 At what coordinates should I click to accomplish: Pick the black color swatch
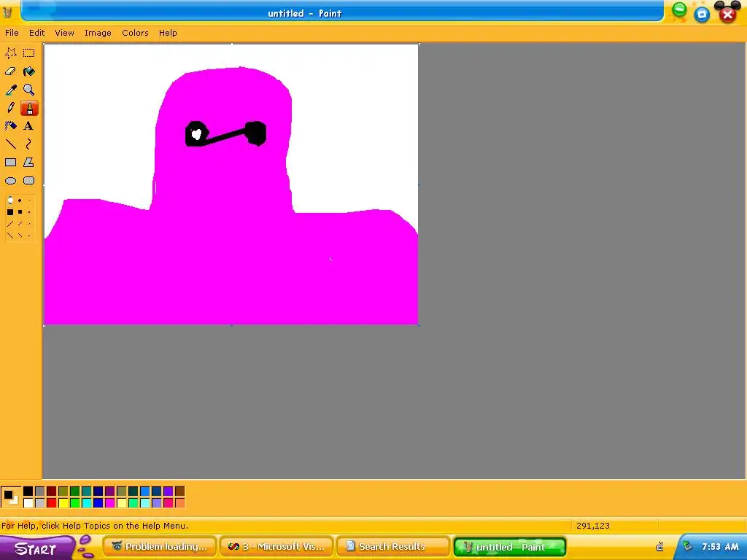point(28,491)
